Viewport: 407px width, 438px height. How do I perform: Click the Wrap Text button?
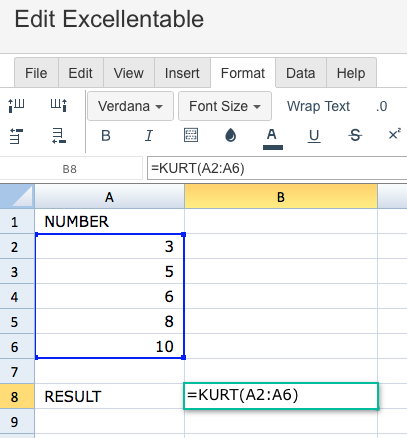tap(318, 106)
